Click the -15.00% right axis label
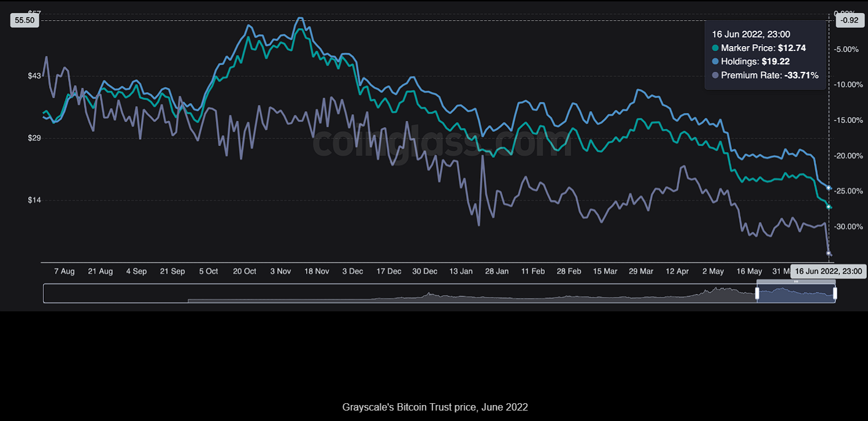This screenshot has width=868, height=421. tap(848, 120)
